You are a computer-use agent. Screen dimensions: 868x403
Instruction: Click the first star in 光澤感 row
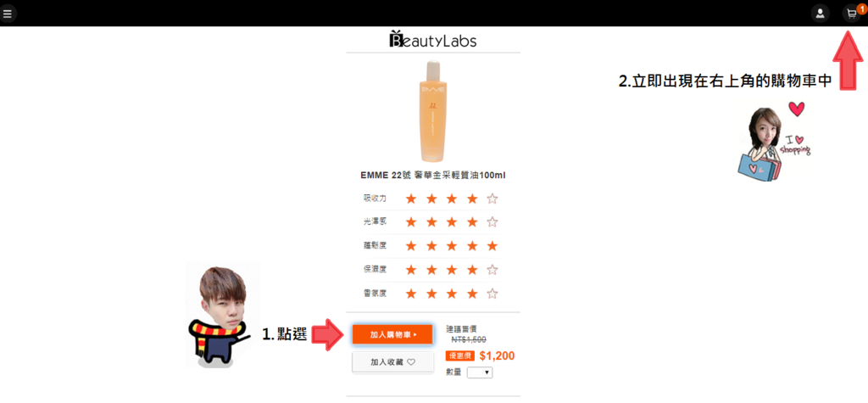(411, 221)
